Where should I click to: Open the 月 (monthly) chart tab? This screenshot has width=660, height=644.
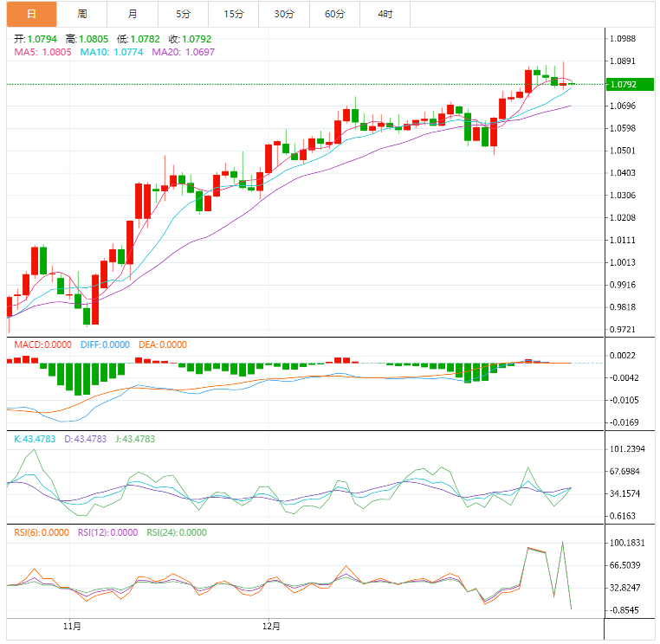click(x=133, y=14)
